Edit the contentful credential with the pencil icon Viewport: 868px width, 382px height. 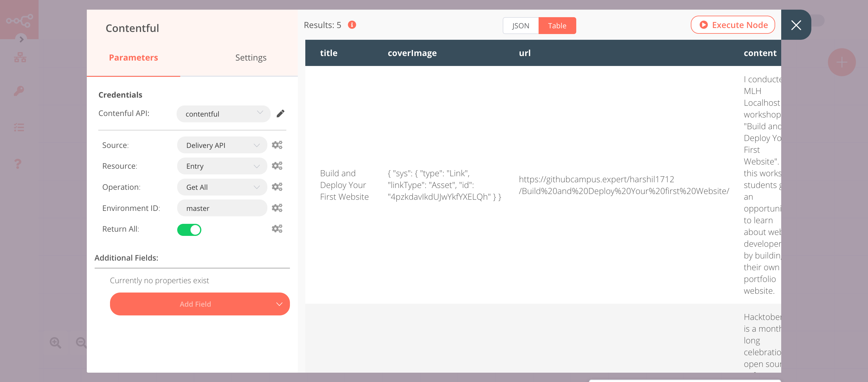point(281,114)
